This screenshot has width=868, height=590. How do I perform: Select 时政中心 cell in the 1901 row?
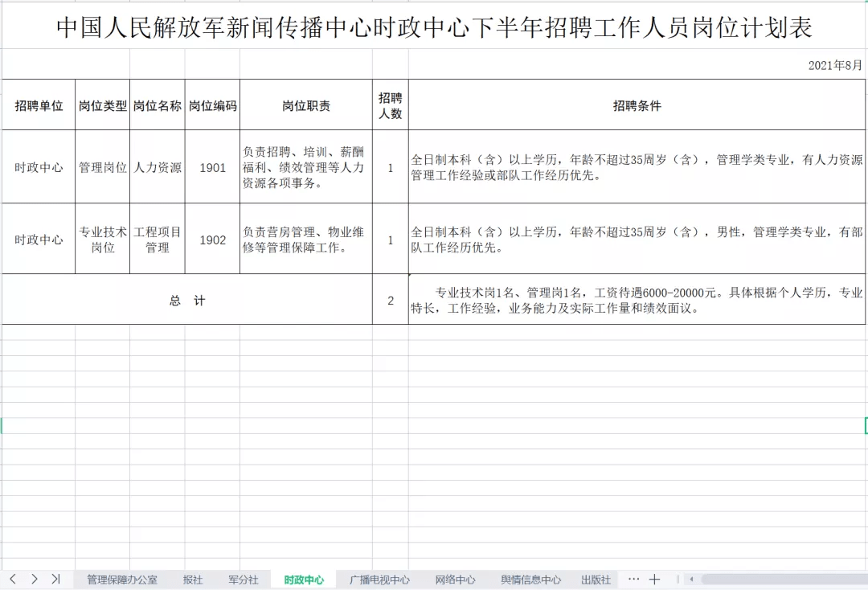(39, 166)
